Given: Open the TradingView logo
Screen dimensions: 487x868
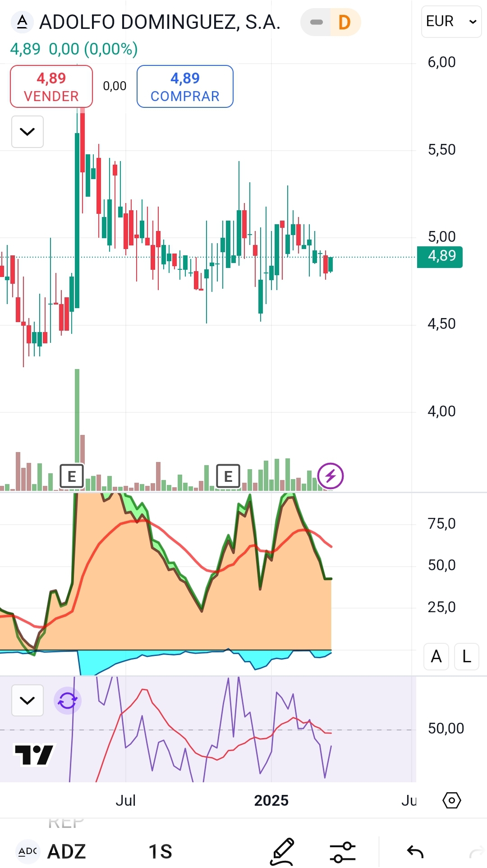Looking at the screenshot, I should coord(34,755).
